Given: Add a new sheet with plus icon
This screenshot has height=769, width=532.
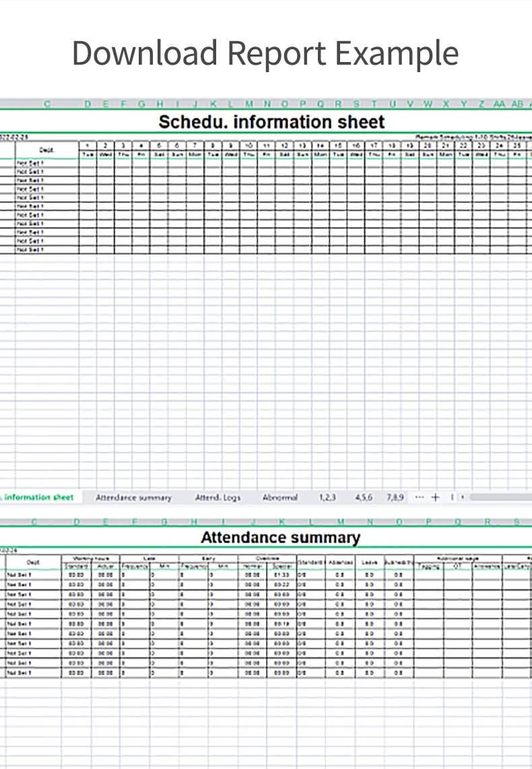Looking at the screenshot, I should 435,497.
